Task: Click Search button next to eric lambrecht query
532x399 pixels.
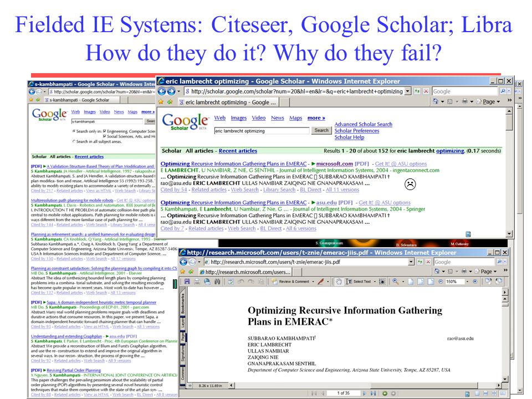Action: (321, 130)
